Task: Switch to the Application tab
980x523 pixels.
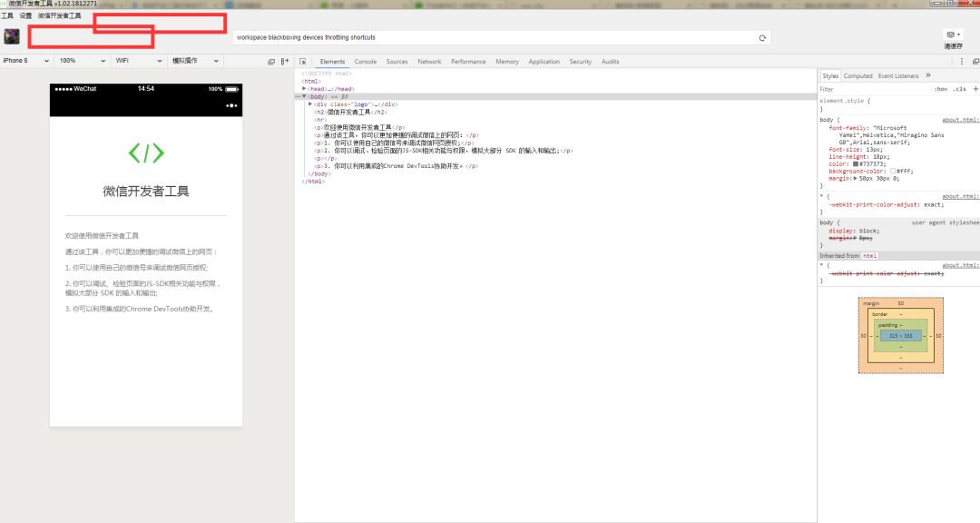Action: 544,62
